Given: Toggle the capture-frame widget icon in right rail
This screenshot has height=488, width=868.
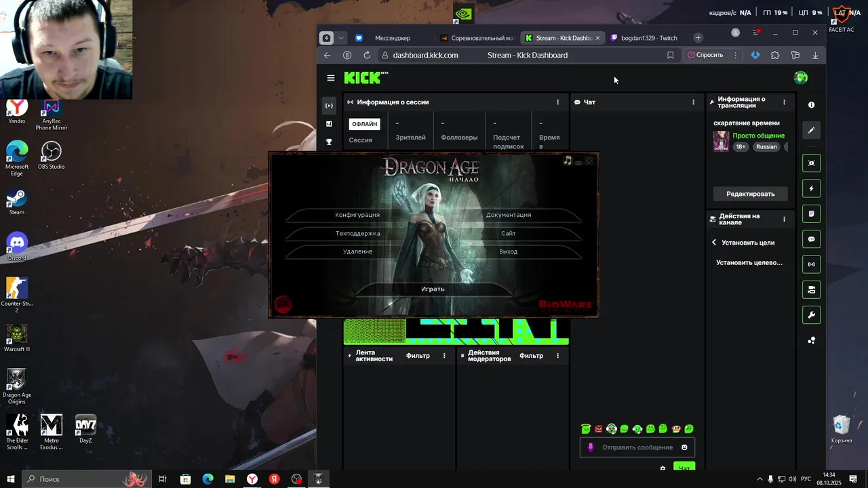Looking at the screenshot, I should [x=812, y=163].
